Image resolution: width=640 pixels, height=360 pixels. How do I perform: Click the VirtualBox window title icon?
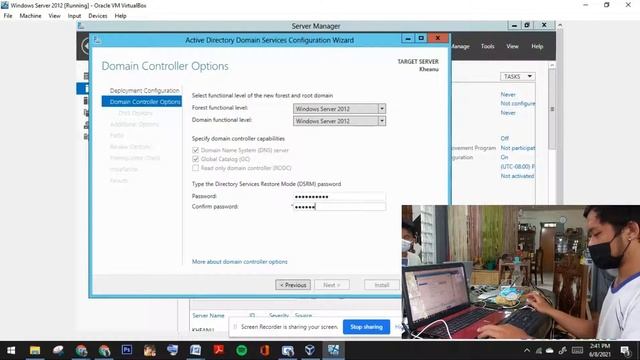click(4, 5)
